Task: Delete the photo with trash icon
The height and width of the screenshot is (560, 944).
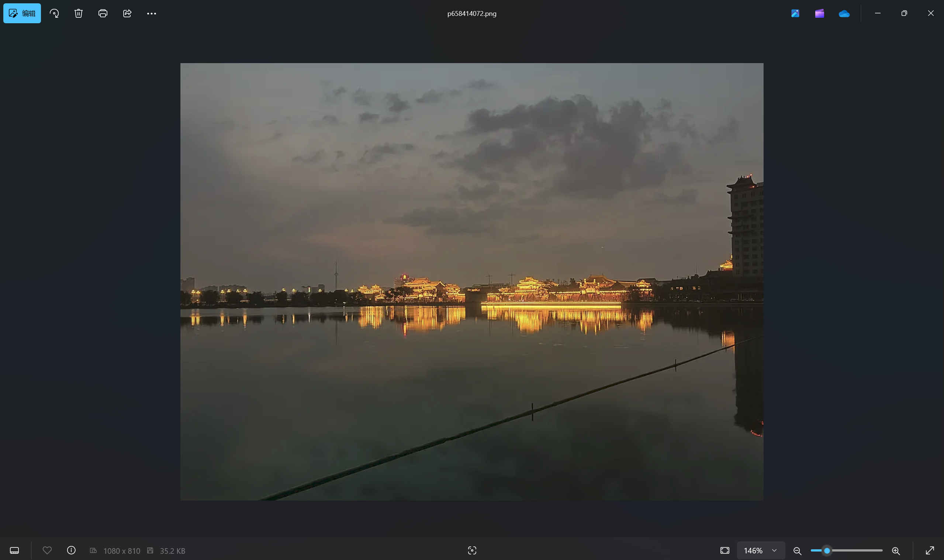Action: click(x=79, y=14)
